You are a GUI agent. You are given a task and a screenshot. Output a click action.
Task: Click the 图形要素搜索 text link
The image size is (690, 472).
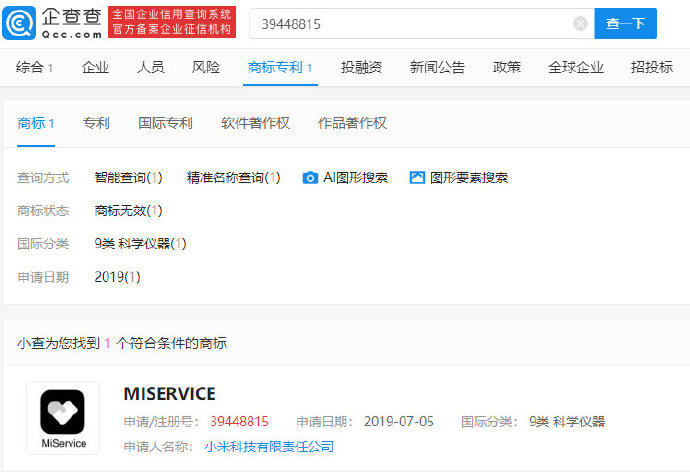point(469,178)
